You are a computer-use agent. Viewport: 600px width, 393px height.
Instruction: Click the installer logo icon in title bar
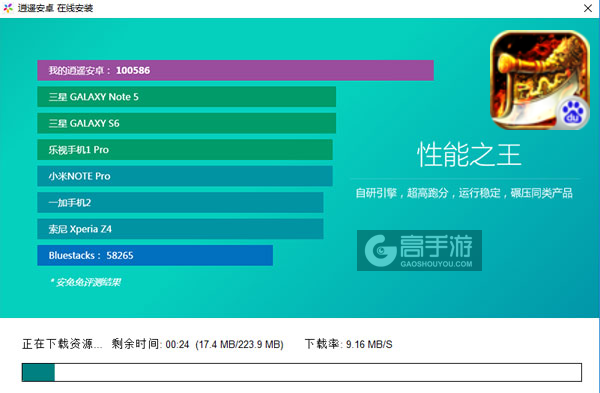point(8,8)
